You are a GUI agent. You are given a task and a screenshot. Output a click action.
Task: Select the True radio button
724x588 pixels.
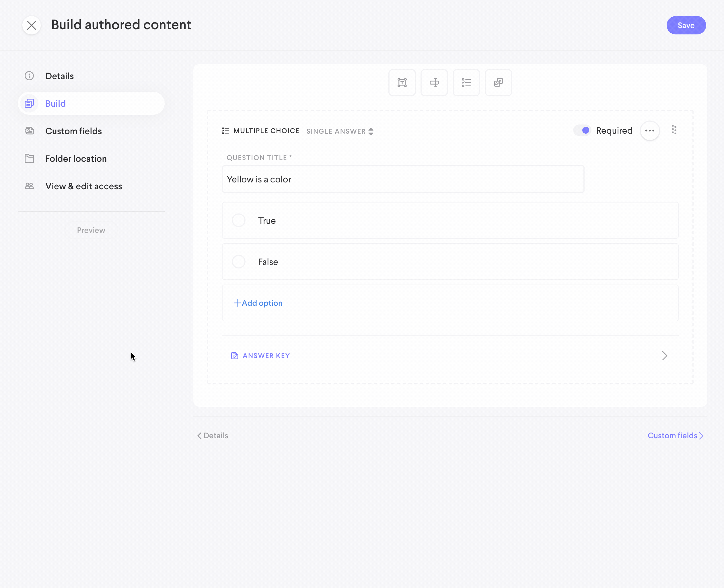(x=239, y=221)
